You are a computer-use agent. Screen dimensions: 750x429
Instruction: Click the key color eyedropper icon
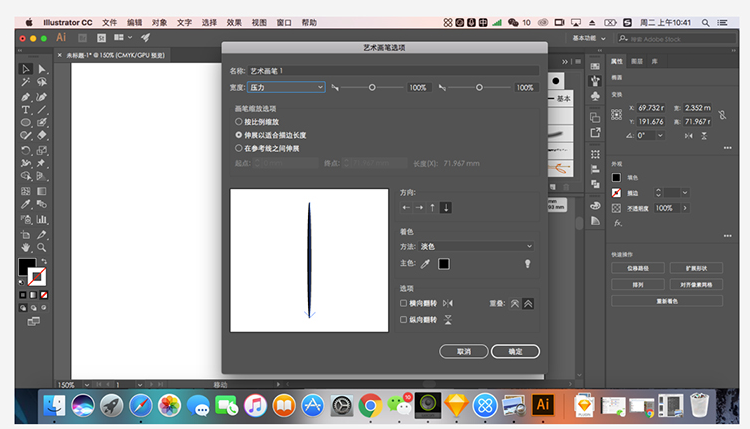coord(424,263)
